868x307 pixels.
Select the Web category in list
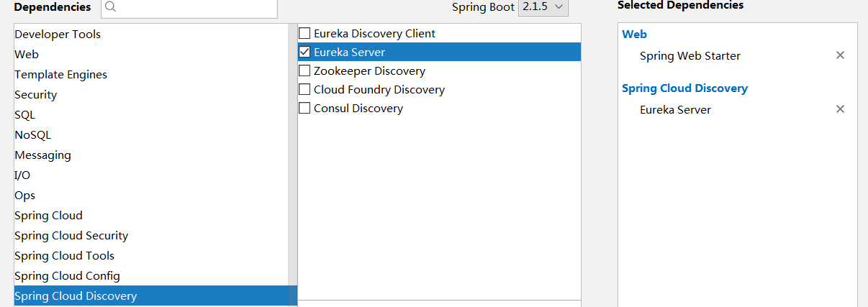(150, 55)
